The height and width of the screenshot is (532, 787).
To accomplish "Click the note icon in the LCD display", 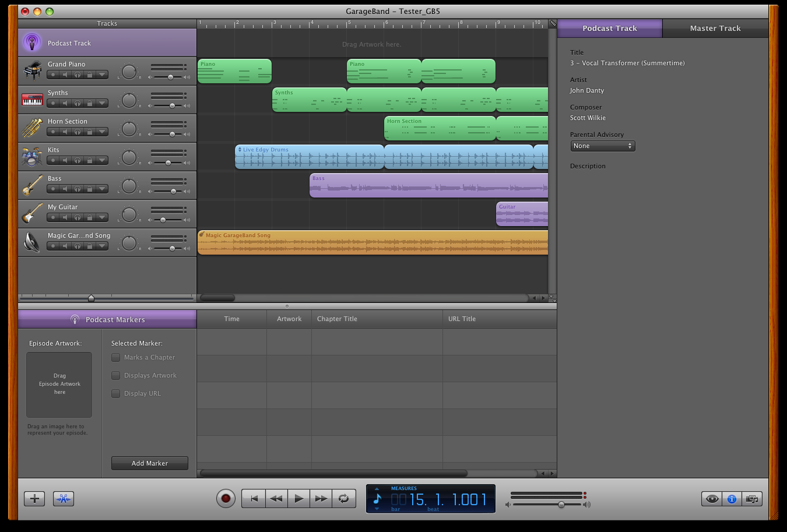I will coord(377,499).
